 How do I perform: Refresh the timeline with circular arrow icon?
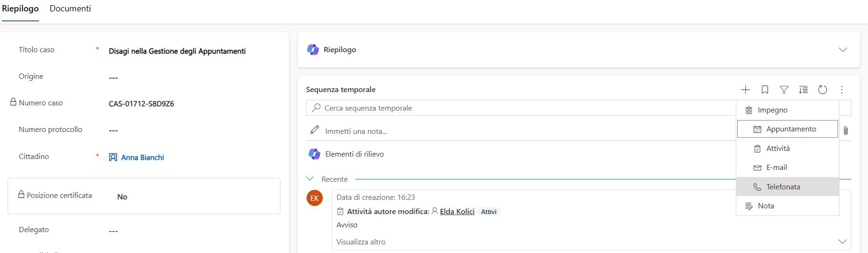[822, 90]
